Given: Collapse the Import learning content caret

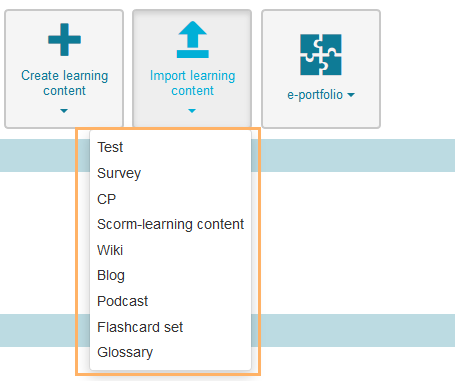Looking at the screenshot, I should [192, 111].
